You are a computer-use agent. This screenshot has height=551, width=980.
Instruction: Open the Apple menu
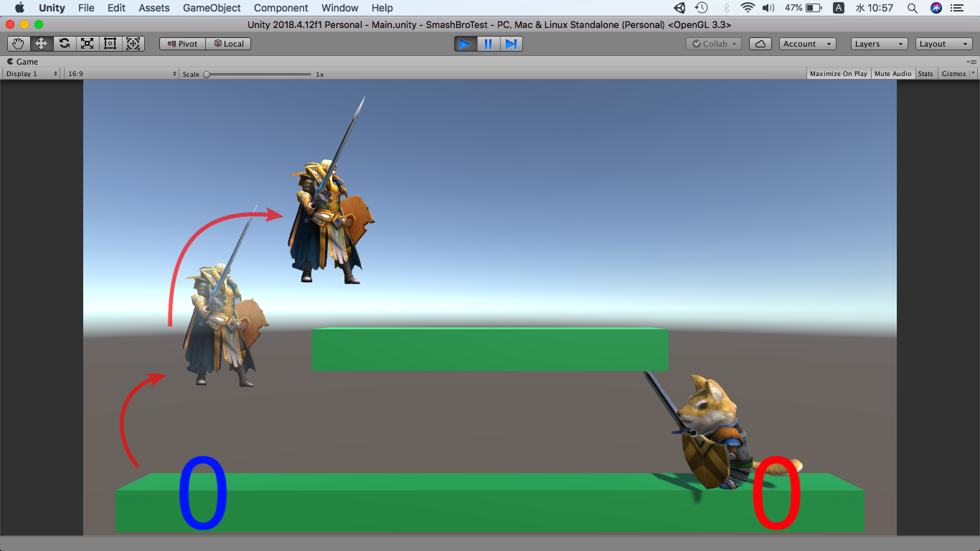point(19,8)
